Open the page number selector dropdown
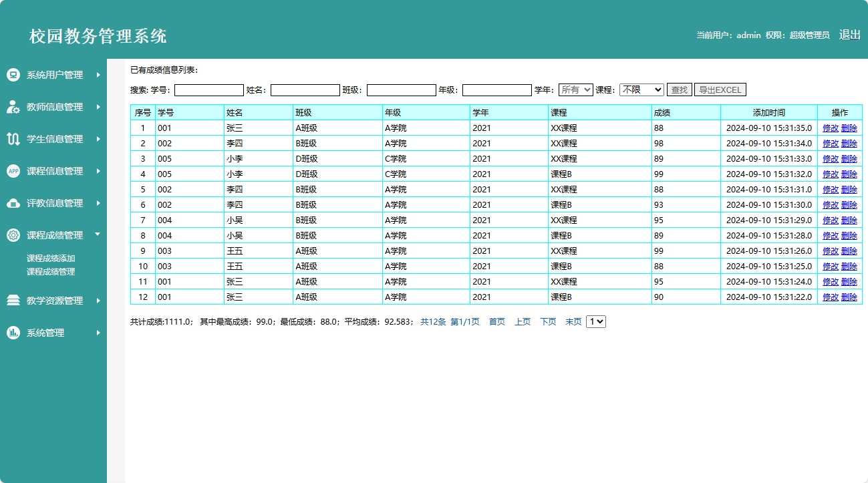The height and width of the screenshot is (483, 868). tap(595, 321)
